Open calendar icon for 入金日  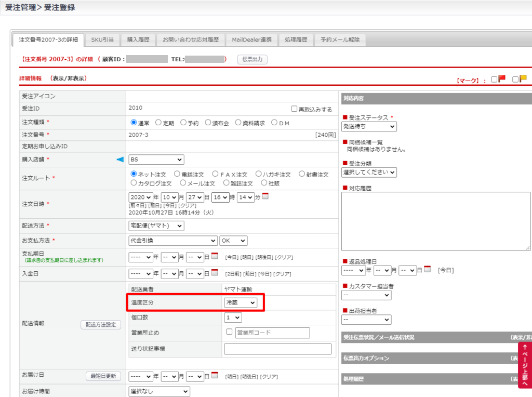[x=215, y=273]
